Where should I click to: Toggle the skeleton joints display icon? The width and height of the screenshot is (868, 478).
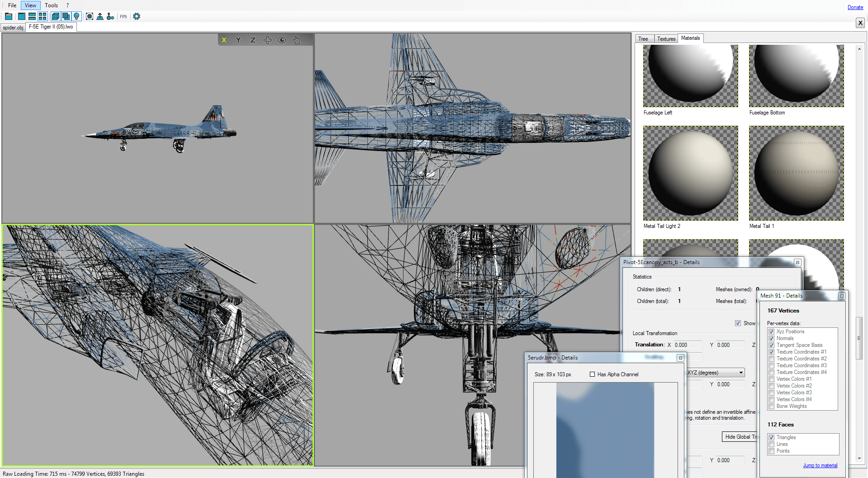[110, 16]
